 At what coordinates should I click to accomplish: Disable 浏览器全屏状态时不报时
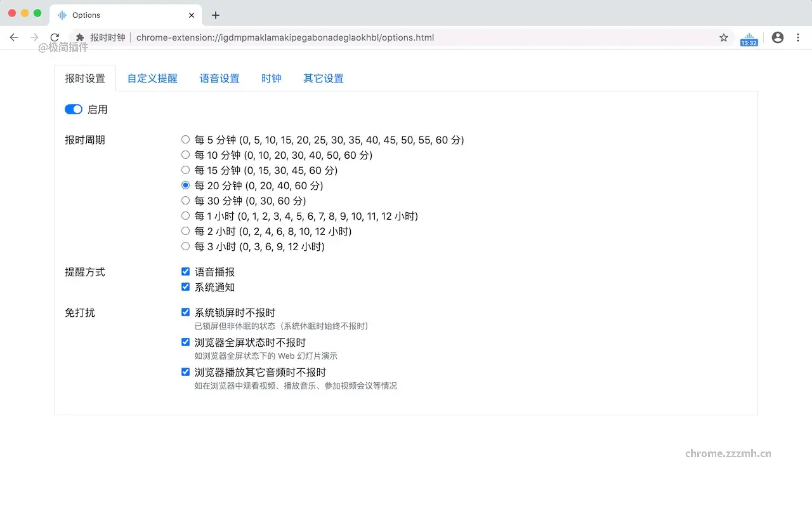pos(185,342)
